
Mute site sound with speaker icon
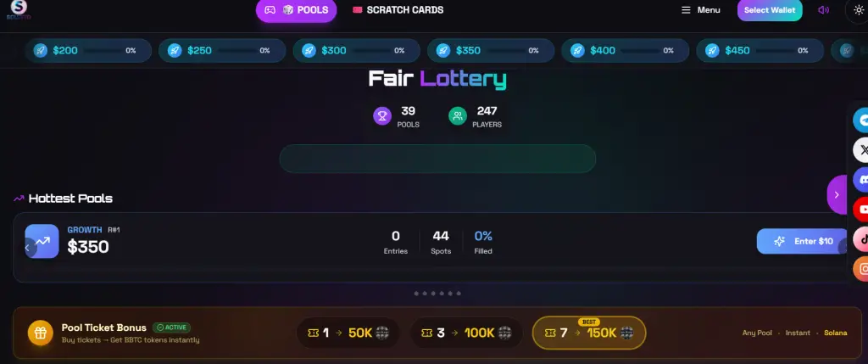pos(823,10)
